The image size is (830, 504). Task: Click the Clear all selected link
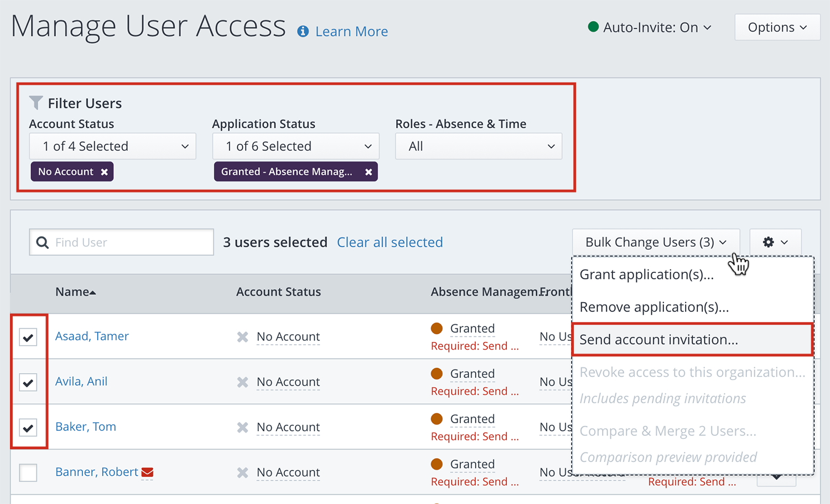click(390, 242)
